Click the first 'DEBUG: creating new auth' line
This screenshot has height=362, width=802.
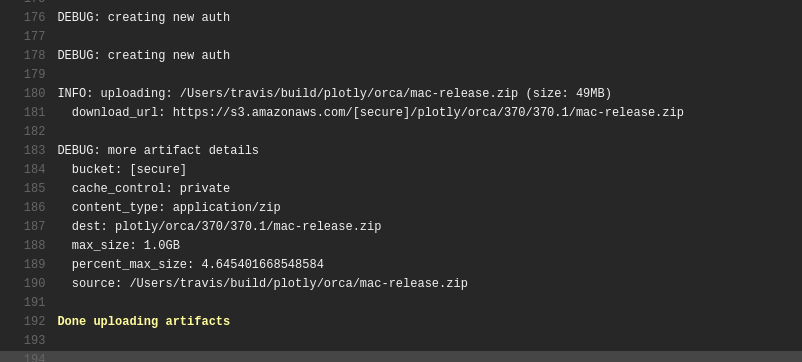tap(144, 17)
